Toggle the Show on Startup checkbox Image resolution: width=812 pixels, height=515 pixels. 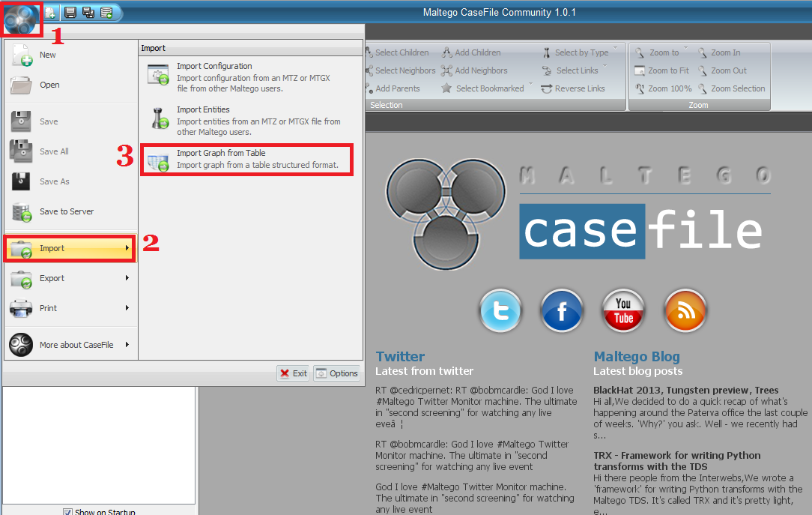[68, 512]
